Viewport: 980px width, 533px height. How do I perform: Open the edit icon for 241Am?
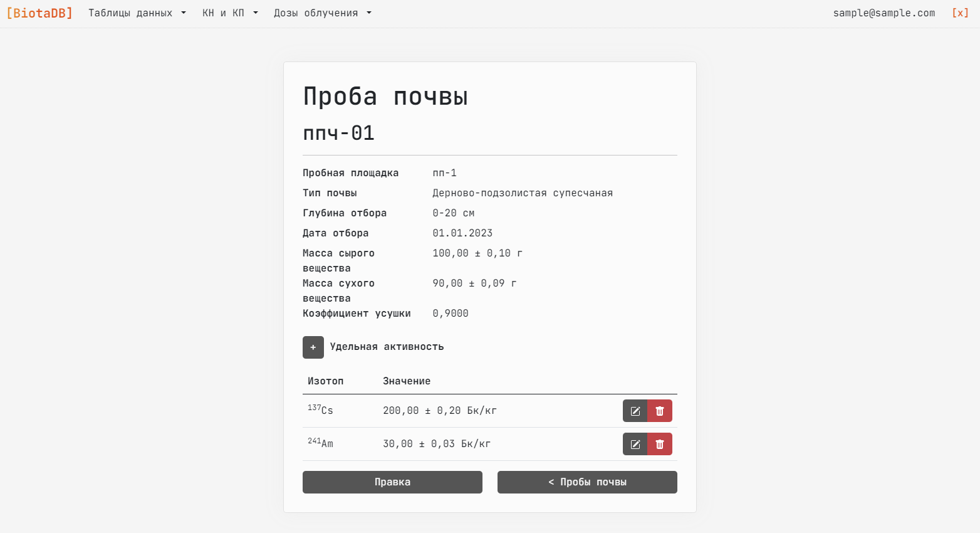click(635, 444)
